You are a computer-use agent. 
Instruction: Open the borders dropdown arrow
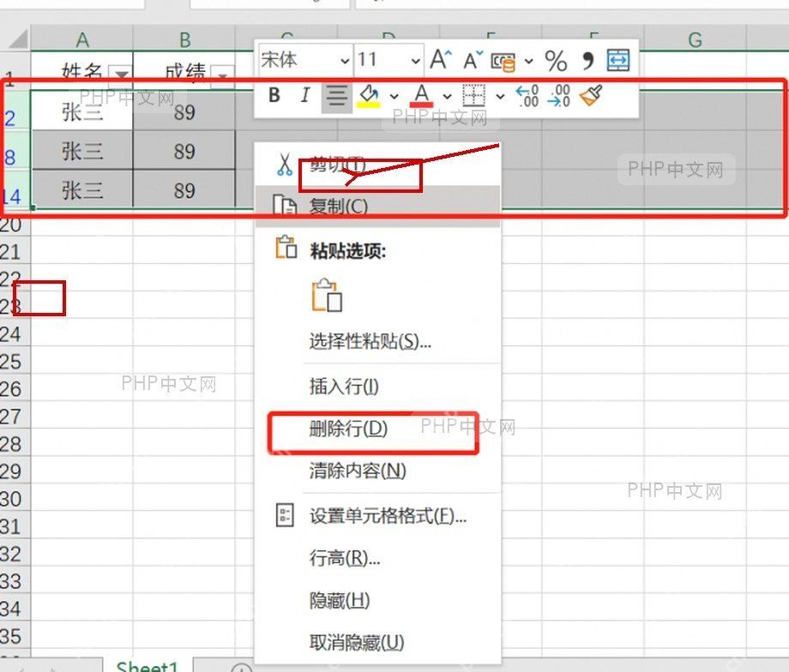pos(500,96)
